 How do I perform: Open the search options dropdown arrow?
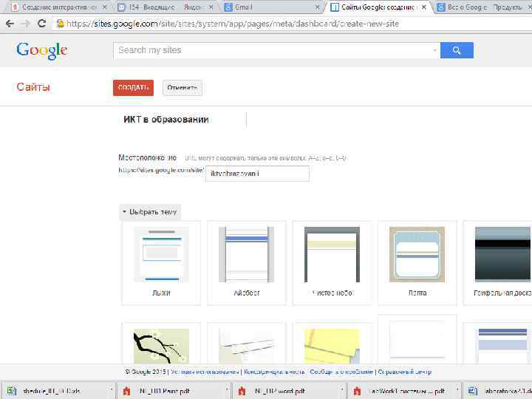[434, 50]
